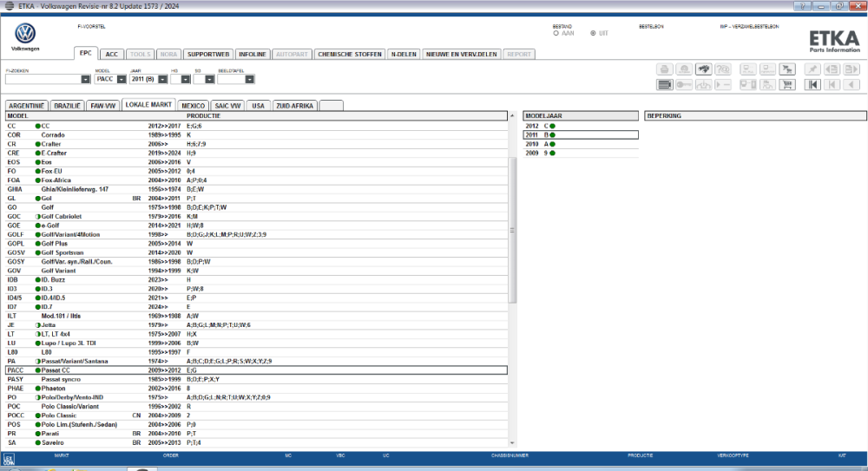Open the N-DELEN tab
868x471 pixels.
point(404,55)
